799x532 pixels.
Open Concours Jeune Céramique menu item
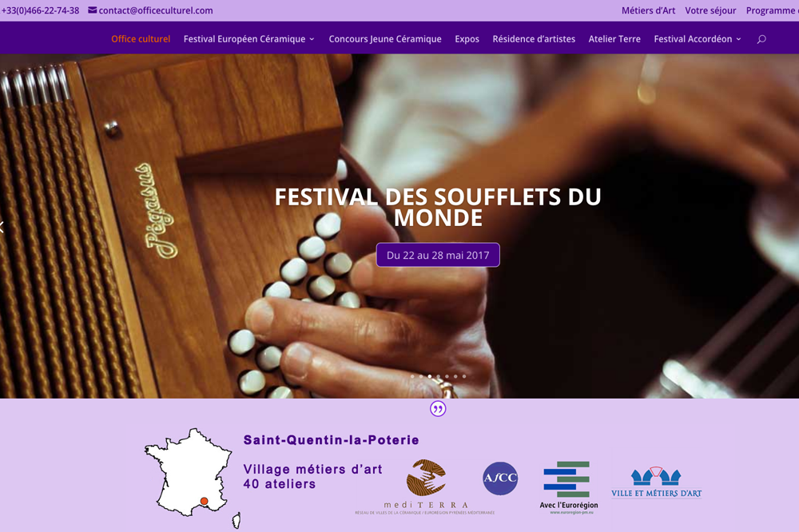385,39
